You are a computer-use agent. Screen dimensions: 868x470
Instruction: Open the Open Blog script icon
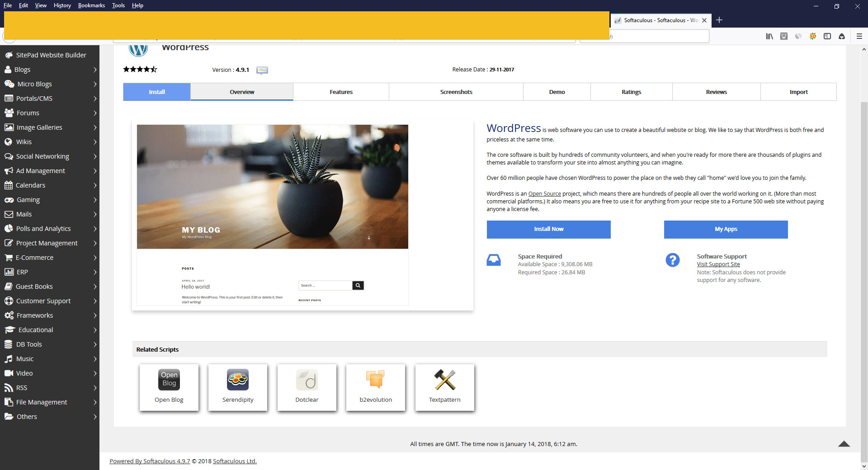[x=169, y=380]
